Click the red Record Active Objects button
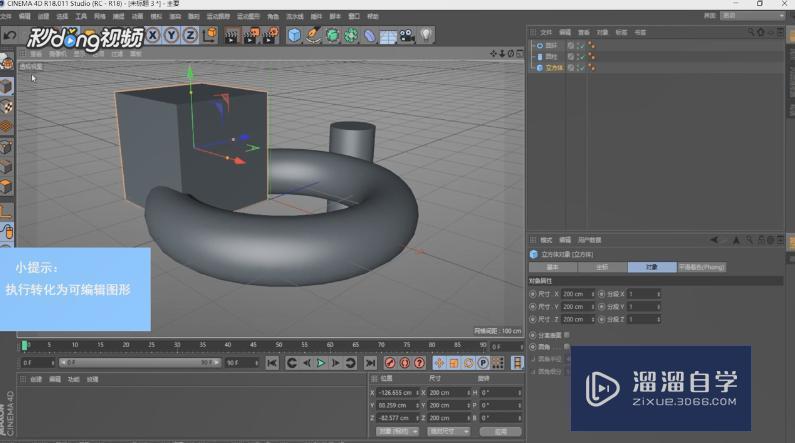Viewport: 795px width, 443px height. [x=390, y=363]
